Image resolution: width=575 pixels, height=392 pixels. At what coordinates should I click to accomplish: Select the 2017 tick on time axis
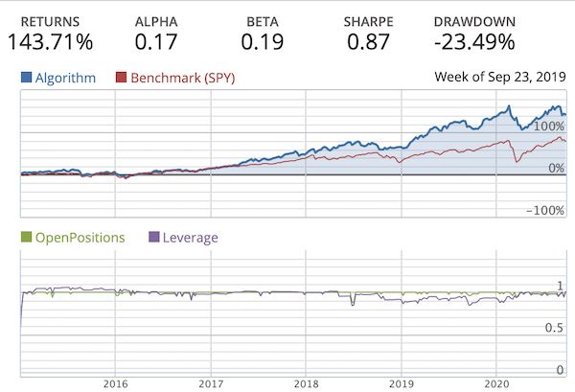(209, 382)
